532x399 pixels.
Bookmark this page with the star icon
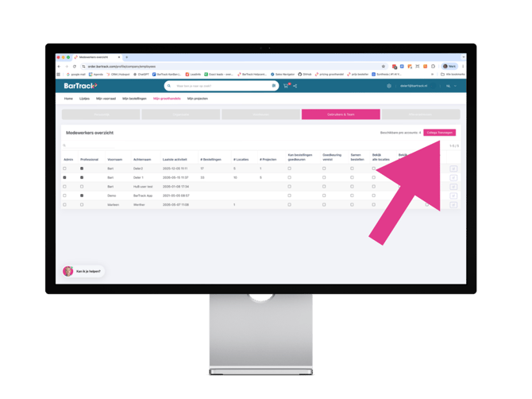[x=384, y=67]
